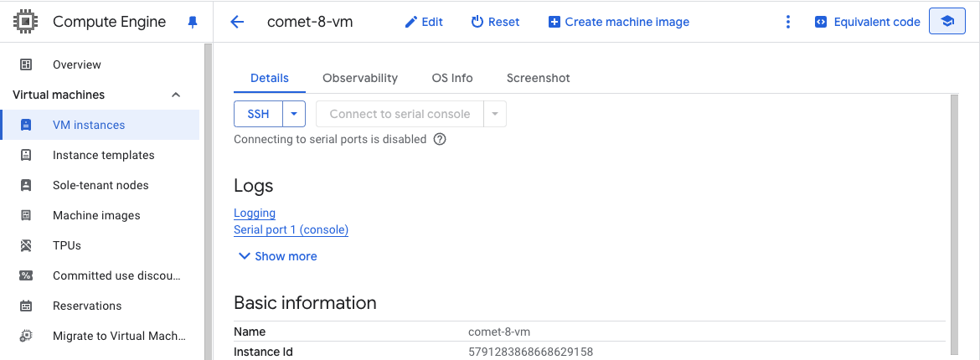Click the TPUs sidebar icon
980x360 pixels.
point(26,245)
